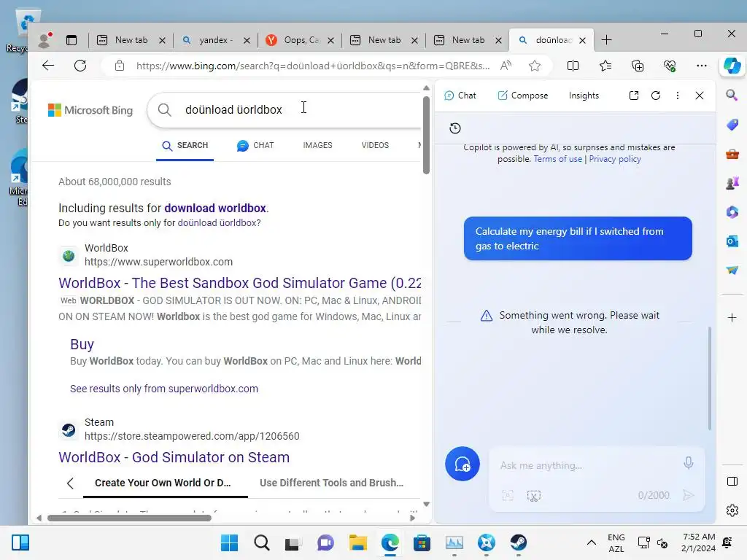
Task: Open the Windows Start button
Action: coord(229,542)
